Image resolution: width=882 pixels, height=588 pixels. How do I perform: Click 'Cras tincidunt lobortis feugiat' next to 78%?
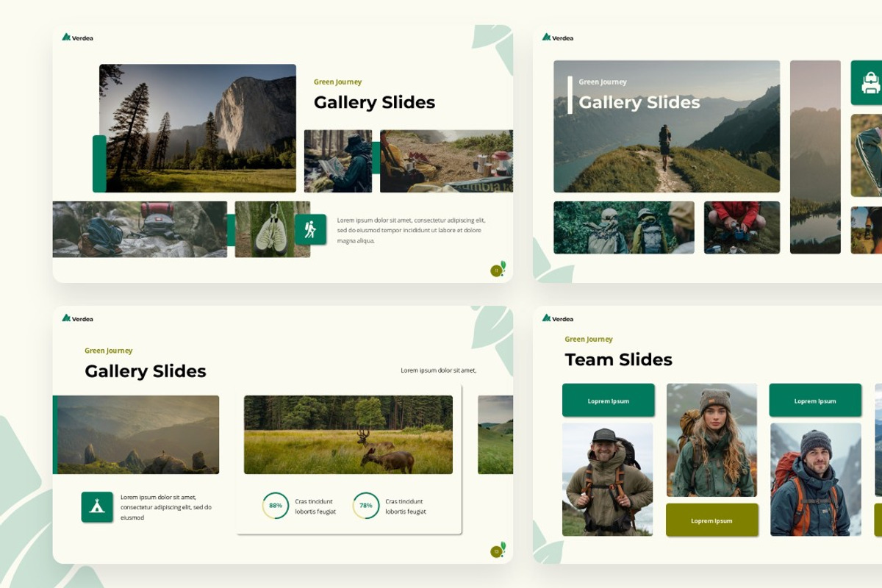pyautogui.click(x=406, y=506)
